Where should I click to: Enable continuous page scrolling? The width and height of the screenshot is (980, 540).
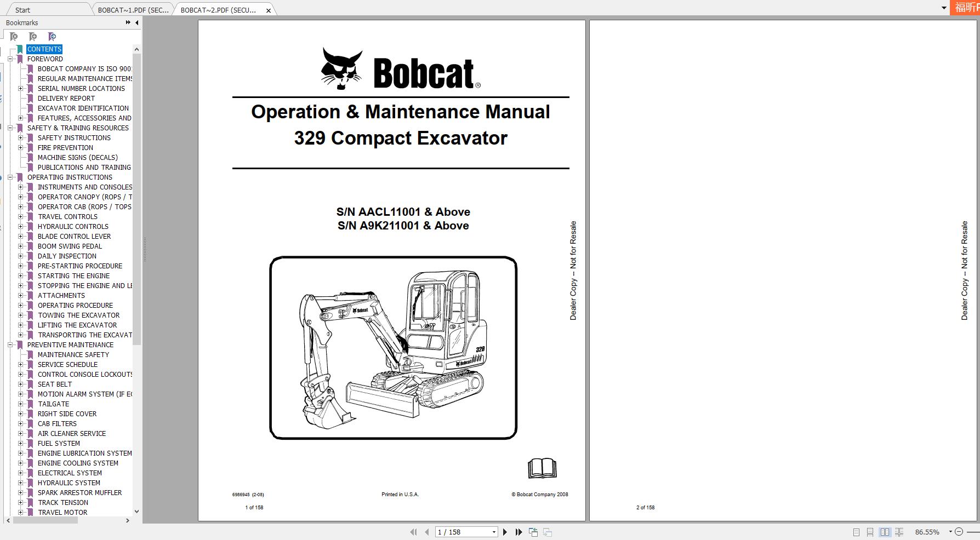(x=870, y=531)
